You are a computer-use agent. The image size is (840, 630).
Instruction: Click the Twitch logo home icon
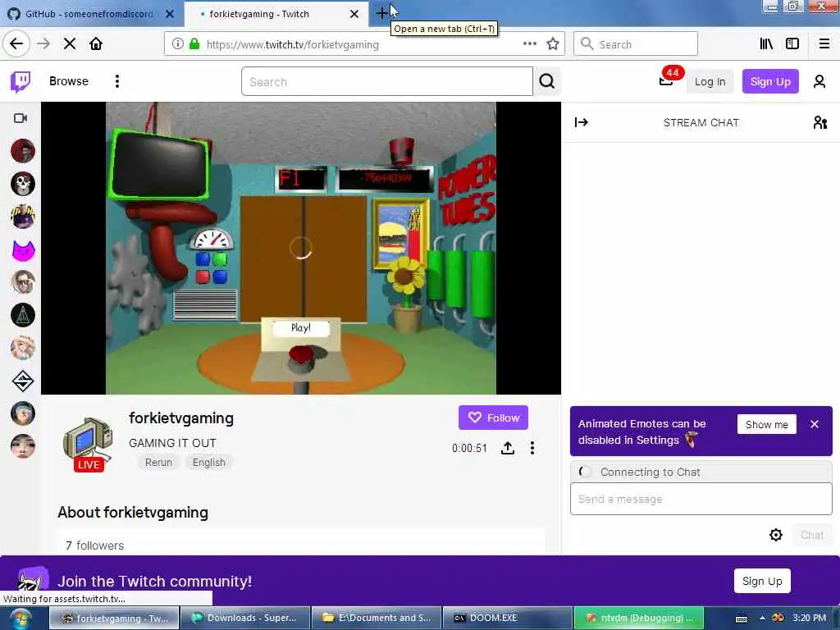pyautogui.click(x=21, y=81)
